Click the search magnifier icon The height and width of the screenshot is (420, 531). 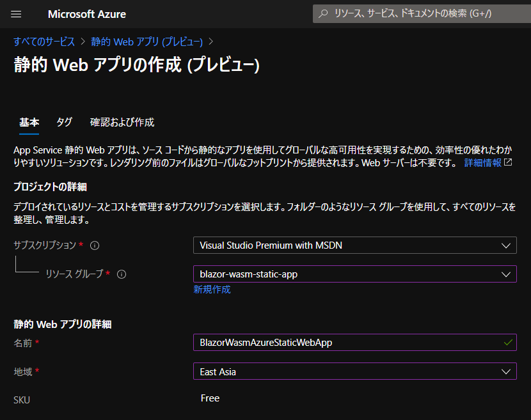(324, 13)
